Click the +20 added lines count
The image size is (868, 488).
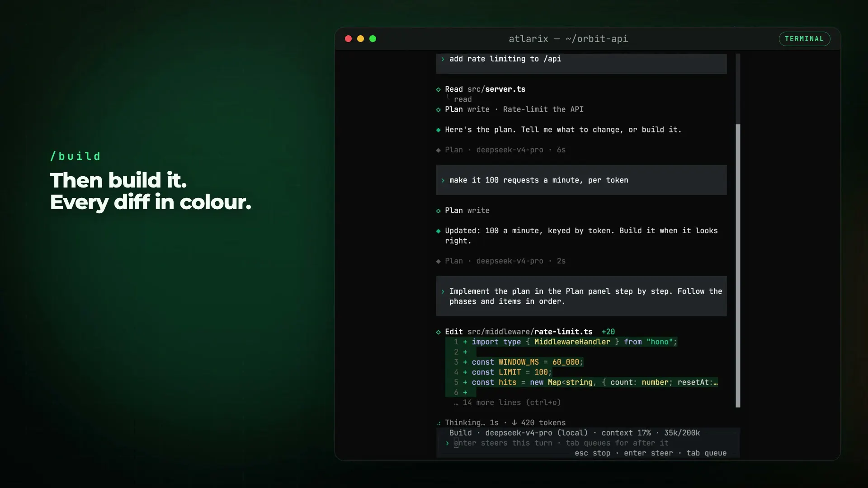608,332
